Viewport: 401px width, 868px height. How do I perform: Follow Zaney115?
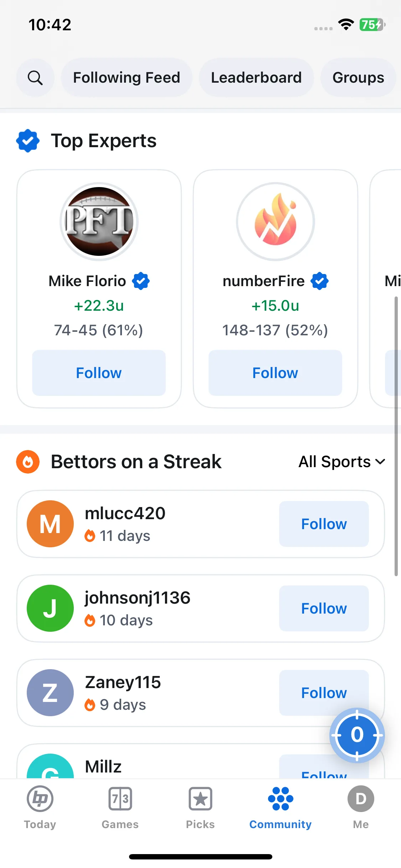[x=324, y=693]
